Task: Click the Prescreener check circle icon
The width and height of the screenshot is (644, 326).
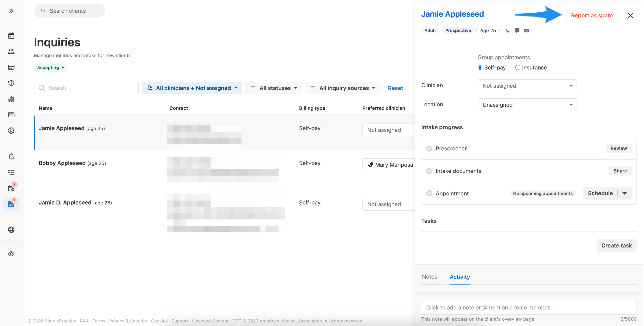Action: point(429,148)
